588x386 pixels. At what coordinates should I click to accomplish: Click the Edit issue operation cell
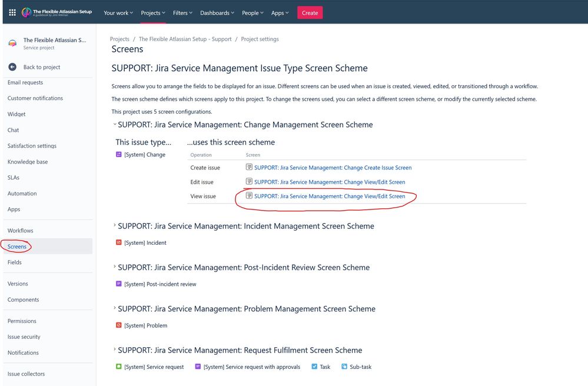pyautogui.click(x=202, y=182)
